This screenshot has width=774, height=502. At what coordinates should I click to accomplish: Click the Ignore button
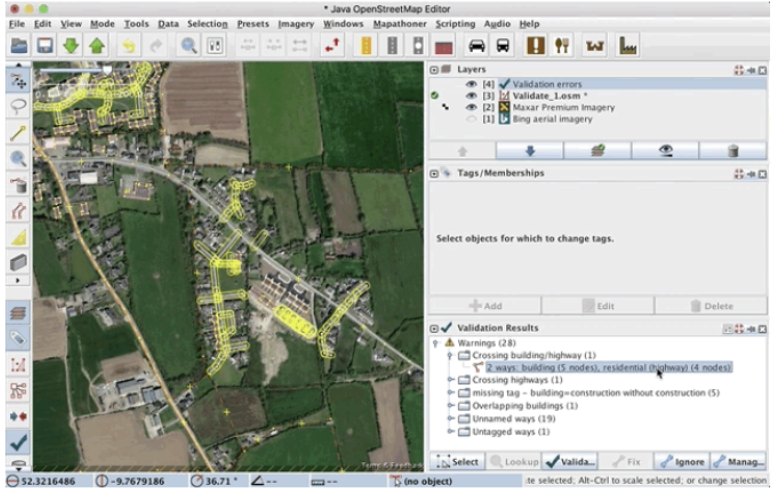click(x=682, y=462)
